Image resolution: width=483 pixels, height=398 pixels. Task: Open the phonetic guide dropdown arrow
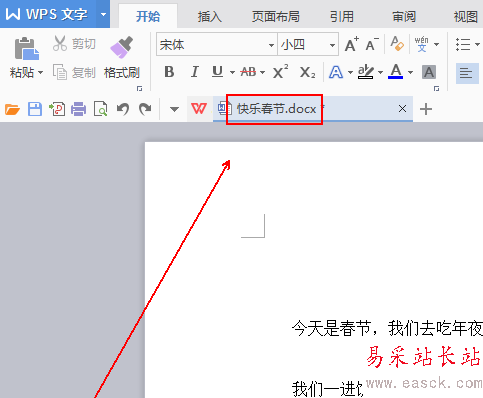point(436,44)
